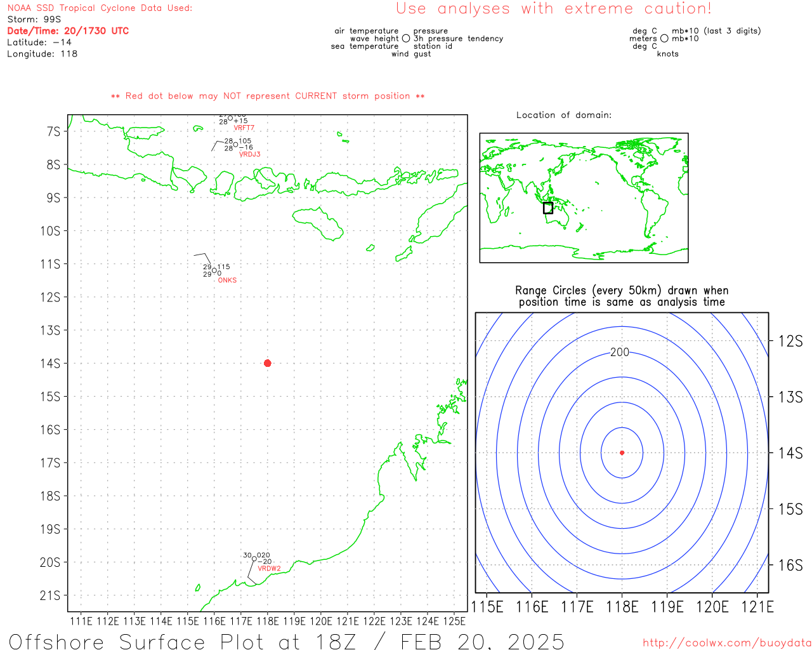Select 'wave height' legend text
This screenshot has height=650, width=812.
coord(374,39)
